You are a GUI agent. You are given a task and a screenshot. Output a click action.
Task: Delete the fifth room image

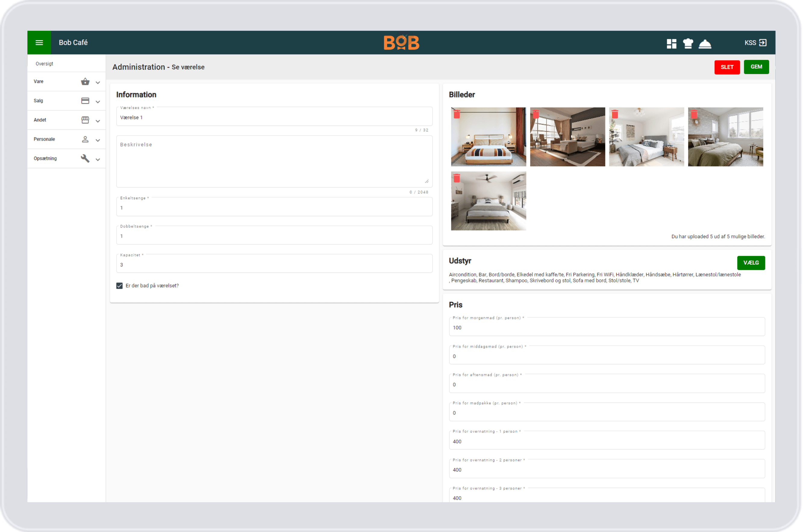click(457, 178)
